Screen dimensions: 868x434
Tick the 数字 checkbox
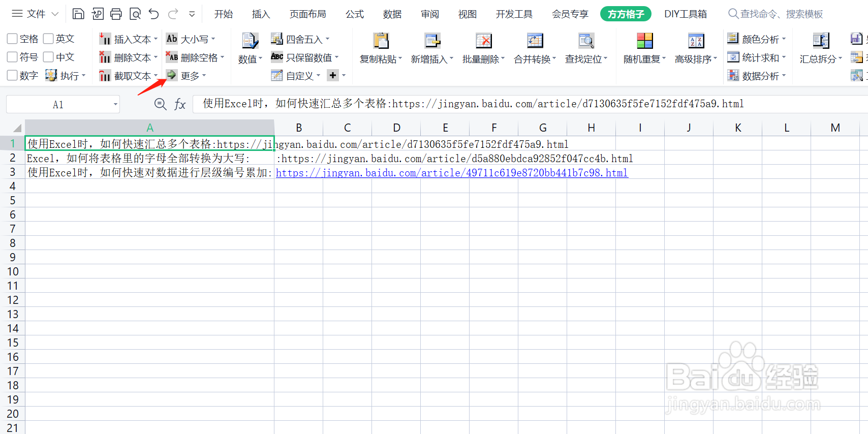pos(12,75)
